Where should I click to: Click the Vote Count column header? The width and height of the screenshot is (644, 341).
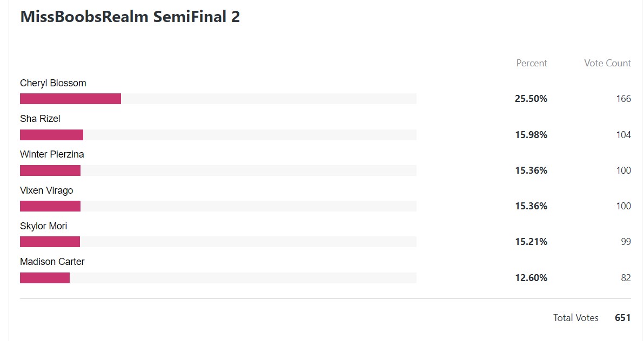click(x=607, y=63)
